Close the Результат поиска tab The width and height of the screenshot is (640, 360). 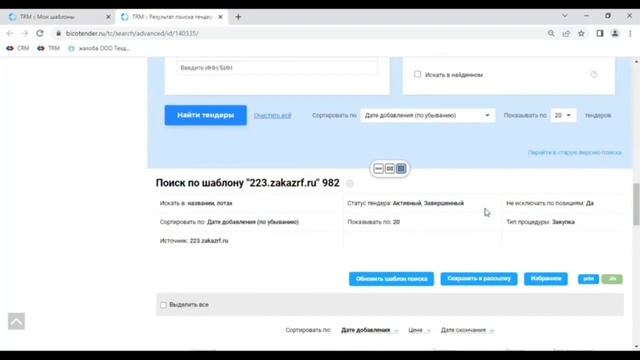click(220, 17)
